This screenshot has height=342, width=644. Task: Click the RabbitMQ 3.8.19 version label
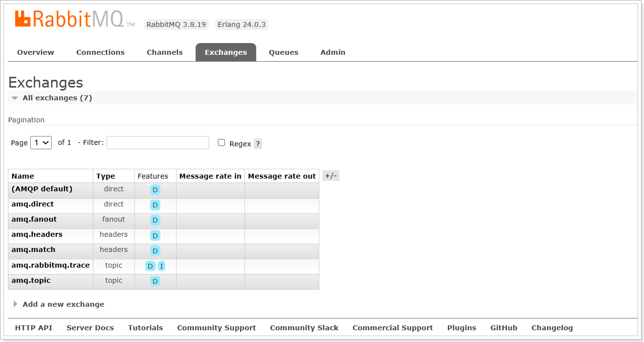coord(176,24)
